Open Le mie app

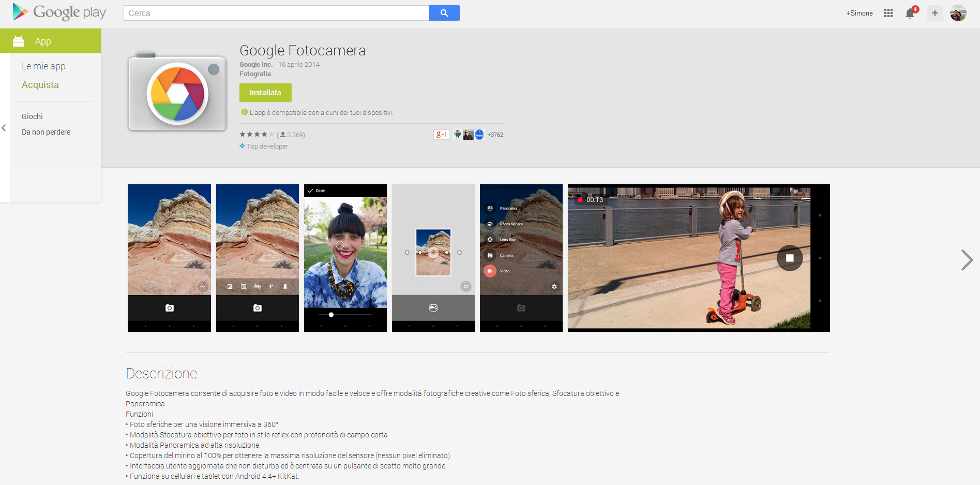43,66
